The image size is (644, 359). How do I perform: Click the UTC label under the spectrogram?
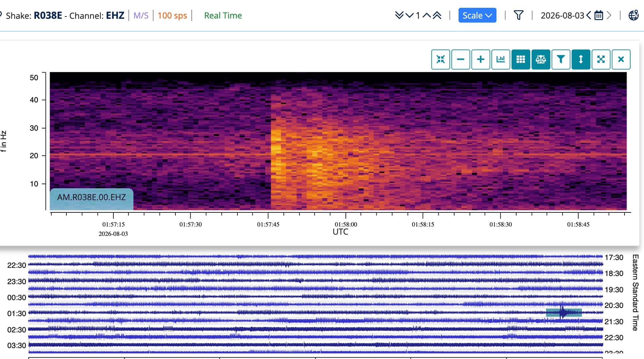pos(340,232)
